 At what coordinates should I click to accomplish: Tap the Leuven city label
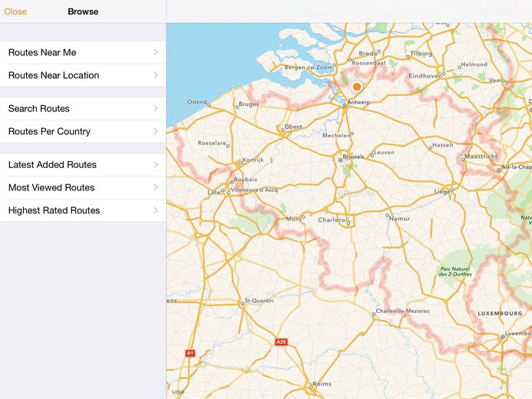pos(384,152)
